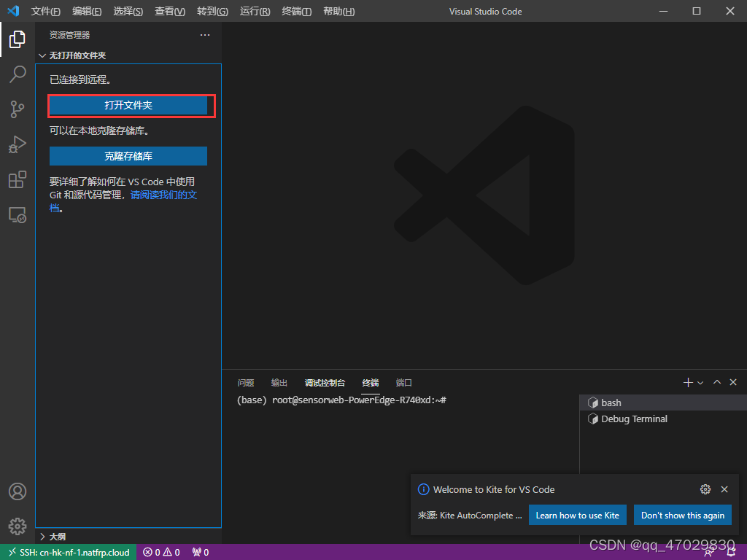Click the 已连接到远程 text
This screenshot has height=560, width=747.
click(80, 79)
